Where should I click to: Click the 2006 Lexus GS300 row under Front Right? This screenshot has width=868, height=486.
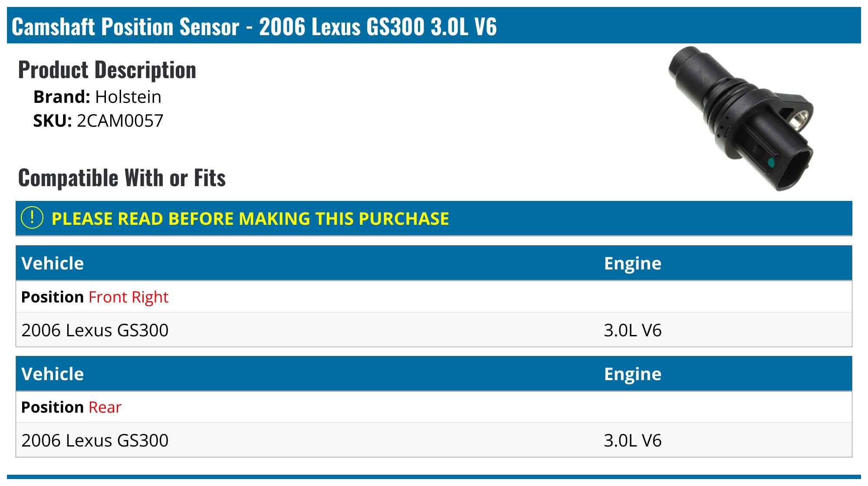pos(95,330)
